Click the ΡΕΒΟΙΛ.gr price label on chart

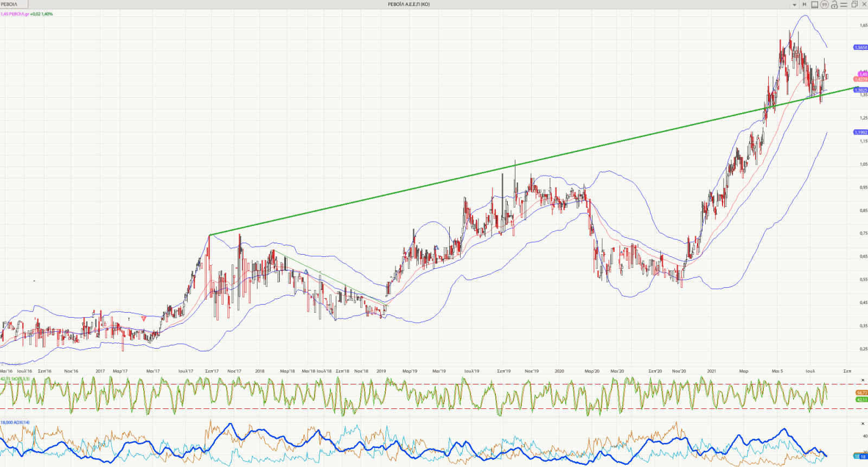pos(15,14)
